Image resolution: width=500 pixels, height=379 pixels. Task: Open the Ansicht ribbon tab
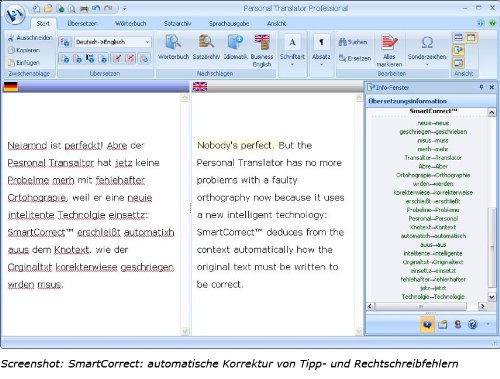click(x=276, y=23)
